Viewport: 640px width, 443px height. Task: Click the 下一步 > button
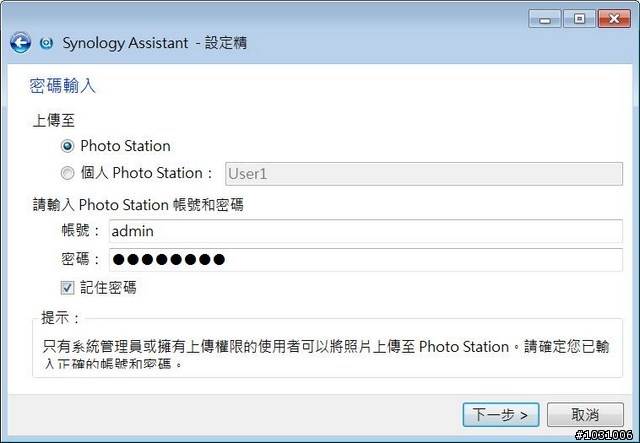(501, 415)
